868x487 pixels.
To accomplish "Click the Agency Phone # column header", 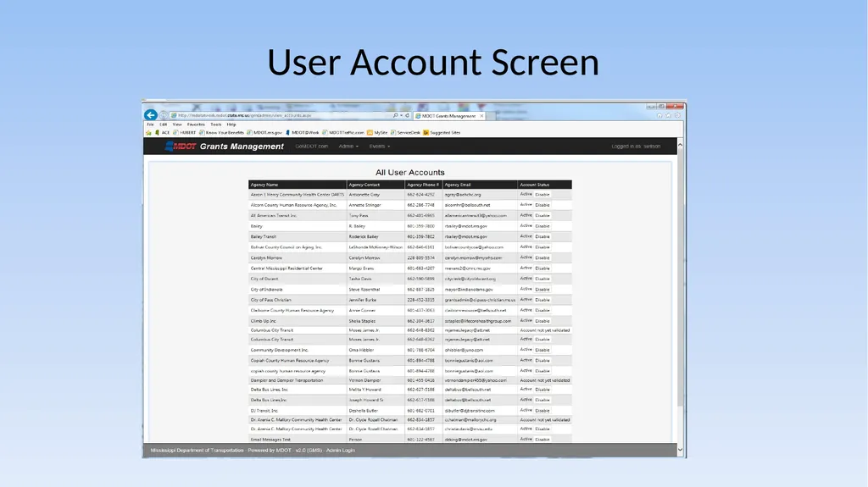I will tap(423, 185).
